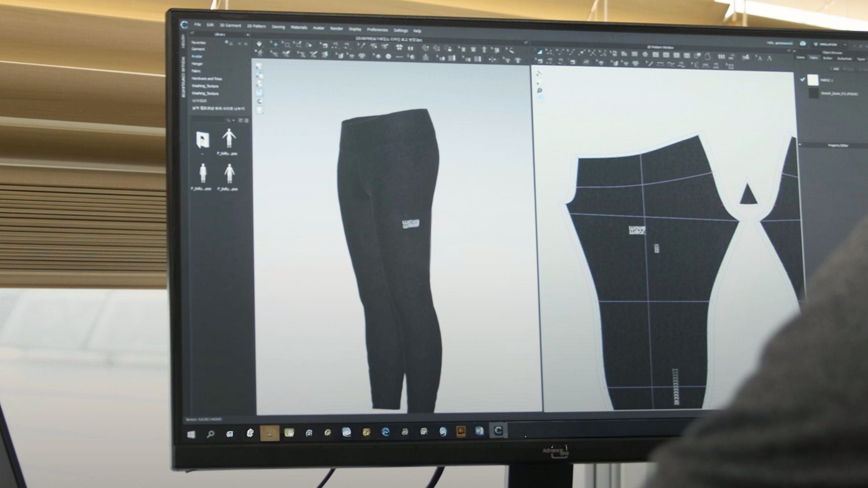This screenshot has width=868, height=488.
Task: Click the dark Stretch_Denim fabric swatch
Action: 813,93
